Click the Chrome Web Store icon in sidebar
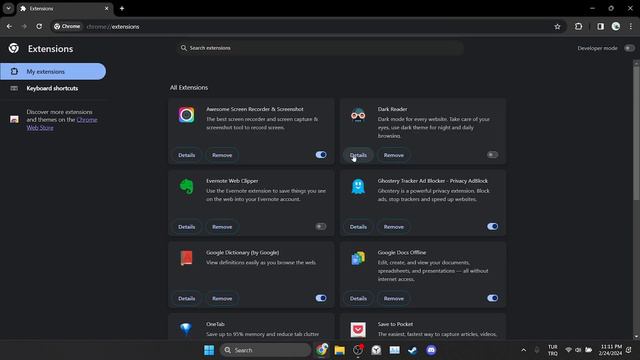This screenshot has height=360, width=640. [x=14, y=119]
